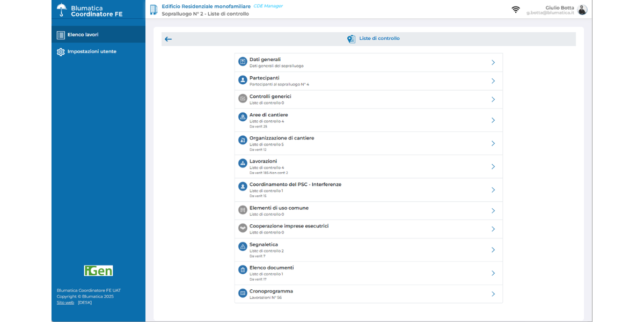Click the Elenco documenti clipboard icon
The image size is (644, 322).
(243, 270)
